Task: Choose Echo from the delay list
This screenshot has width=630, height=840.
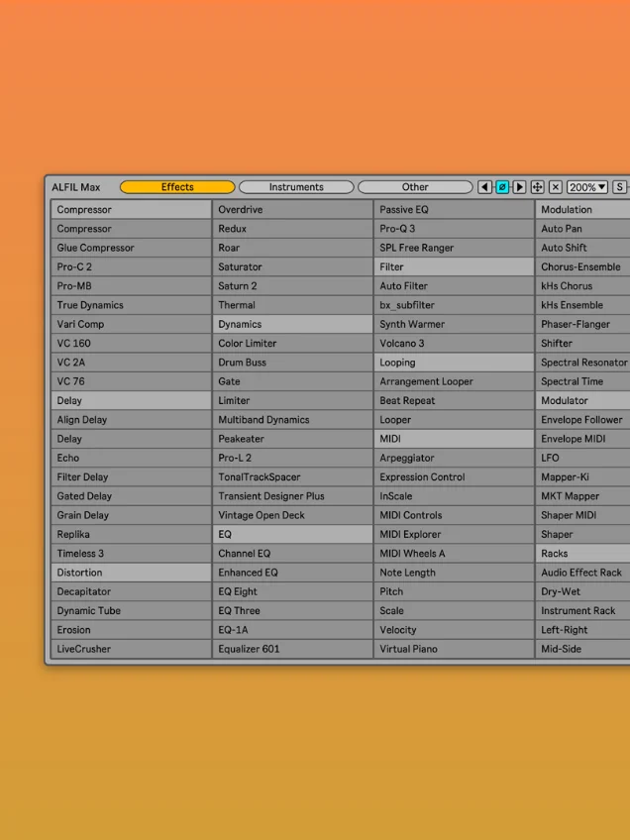Action: (131, 458)
